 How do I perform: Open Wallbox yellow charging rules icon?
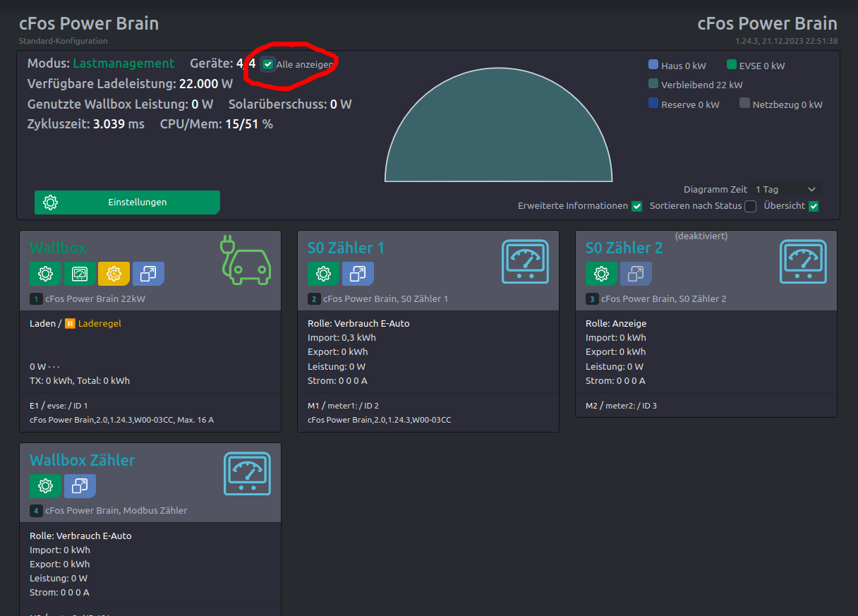tap(114, 274)
